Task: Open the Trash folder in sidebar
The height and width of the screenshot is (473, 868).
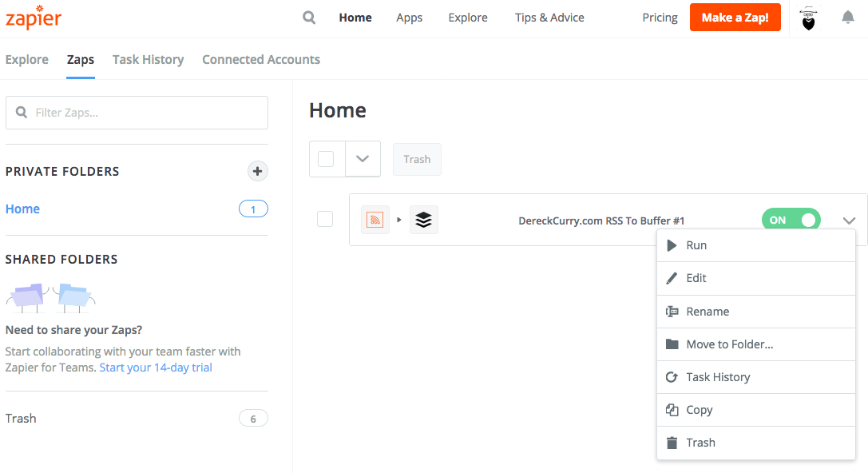Action: click(21, 418)
